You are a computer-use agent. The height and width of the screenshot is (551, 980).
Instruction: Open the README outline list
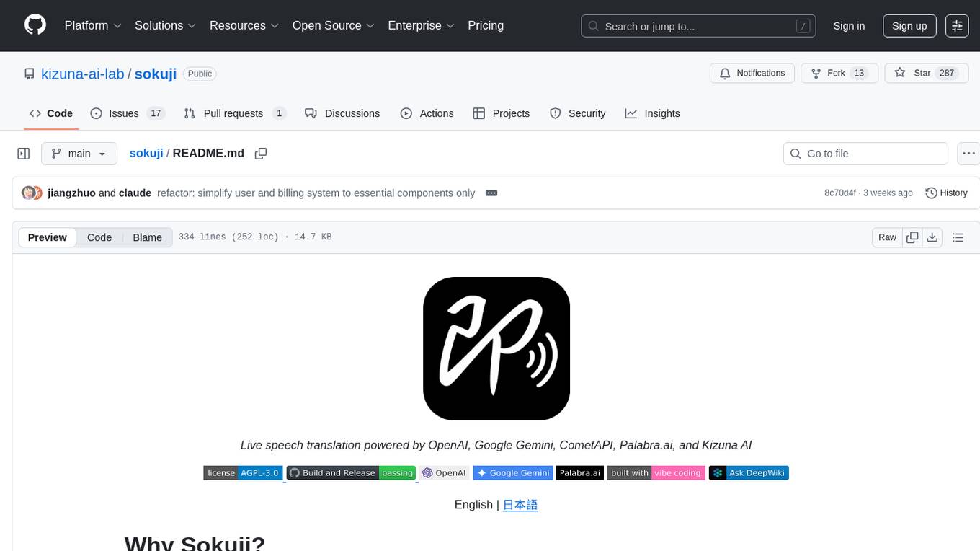pyautogui.click(x=958, y=237)
